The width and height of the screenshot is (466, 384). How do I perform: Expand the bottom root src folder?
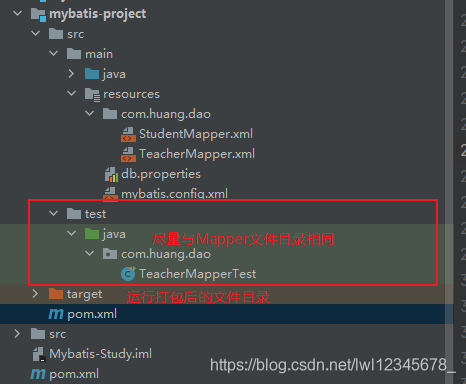[x=17, y=333]
